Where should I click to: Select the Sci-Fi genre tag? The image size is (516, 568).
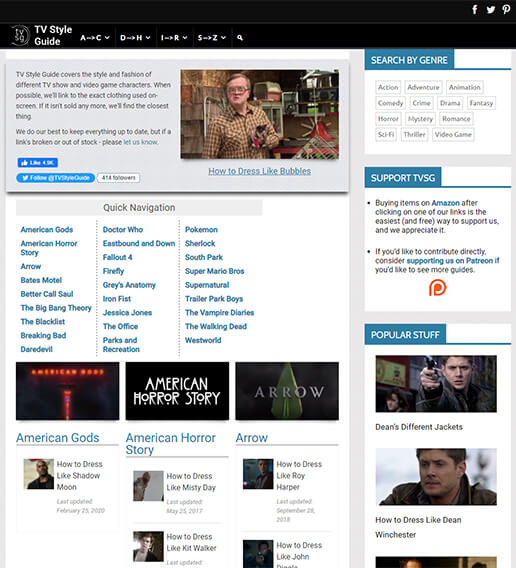point(386,135)
